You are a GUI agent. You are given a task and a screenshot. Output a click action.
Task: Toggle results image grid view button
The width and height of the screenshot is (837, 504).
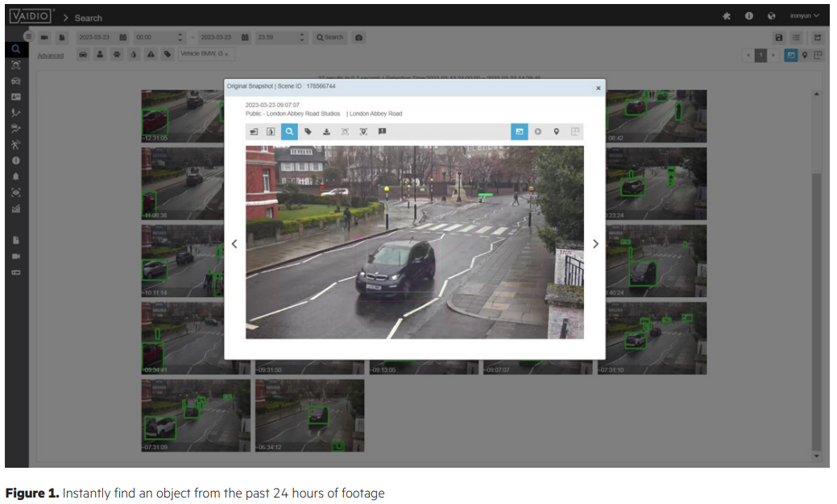pyautogui.click(x=790, y=55)
